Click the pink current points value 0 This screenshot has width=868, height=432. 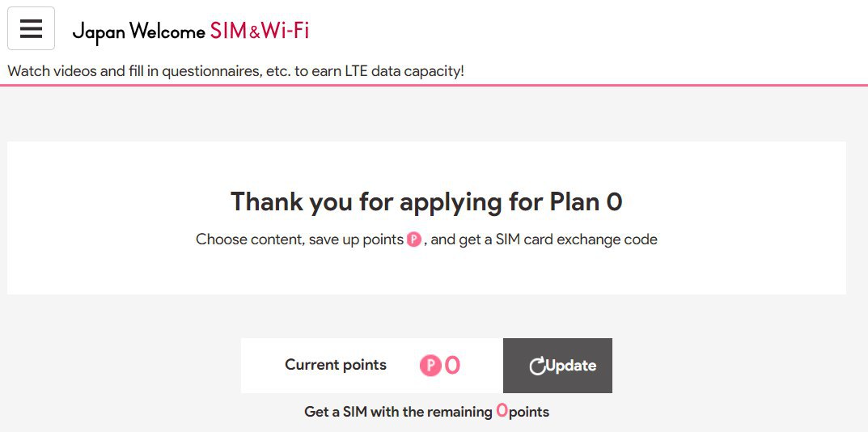coord(452,366)
